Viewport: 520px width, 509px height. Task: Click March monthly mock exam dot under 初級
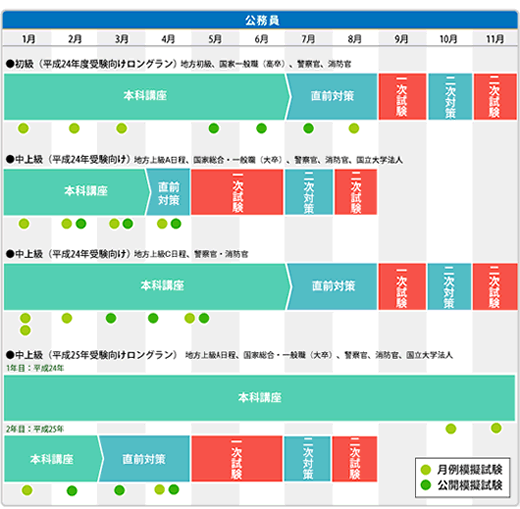(122, 128)
